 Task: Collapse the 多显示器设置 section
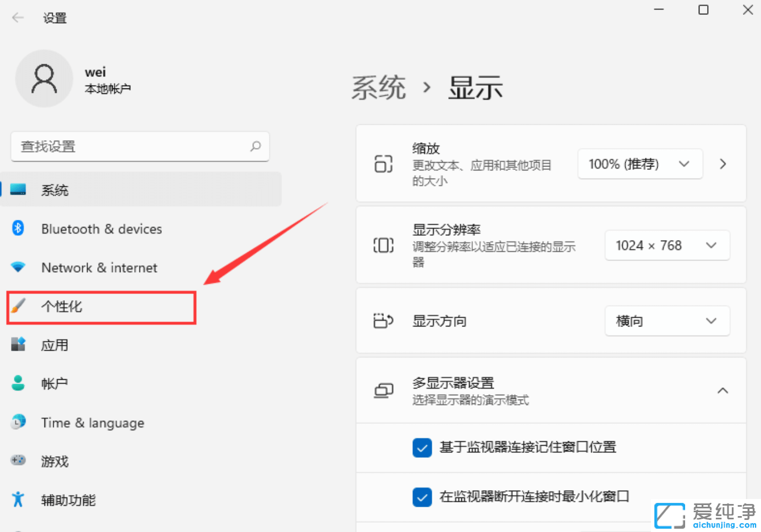[x=723, y=391]
